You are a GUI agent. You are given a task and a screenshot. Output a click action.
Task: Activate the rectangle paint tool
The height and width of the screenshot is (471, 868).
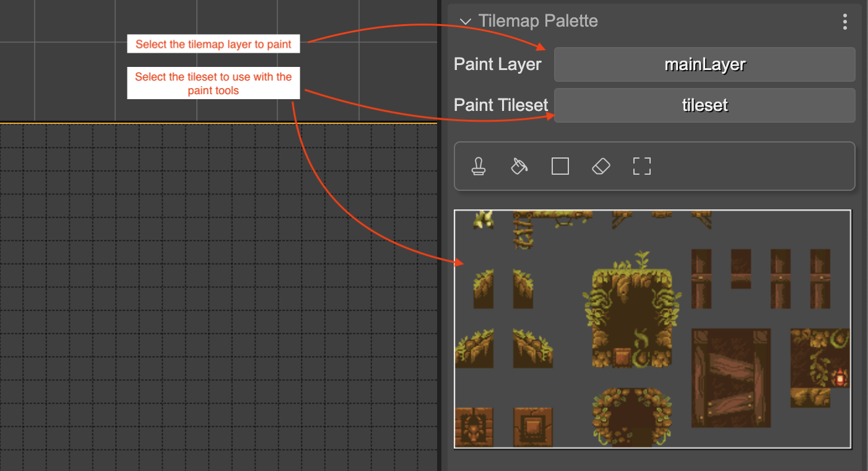tap(560, 166)
